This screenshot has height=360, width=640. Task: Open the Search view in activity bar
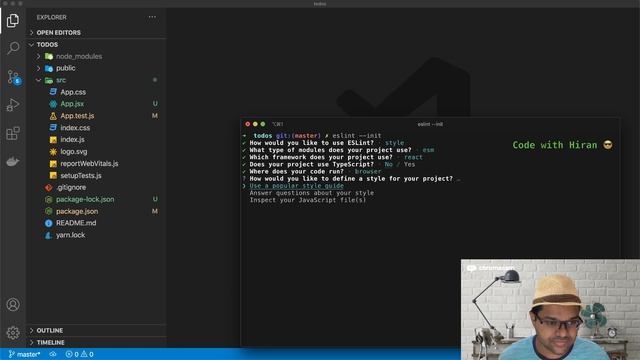coord(13,48)
